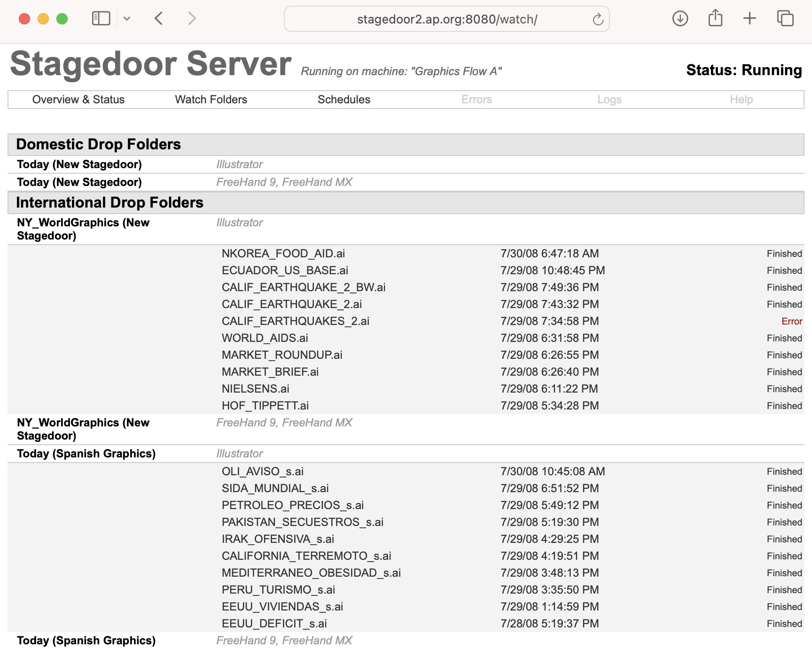Click the 7/29/08 7:34:58 PM timestamp
This screenshot has height=649, width=812.
tap(550, 321)
